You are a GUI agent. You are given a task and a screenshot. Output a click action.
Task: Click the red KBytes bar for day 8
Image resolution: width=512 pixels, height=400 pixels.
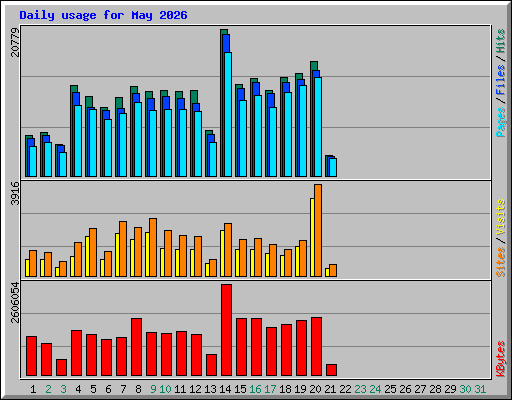pos(136,347)
